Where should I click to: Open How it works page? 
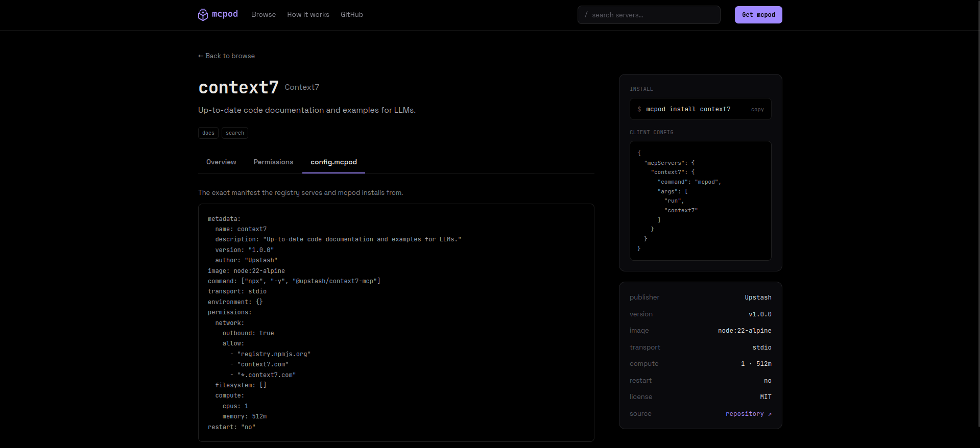coord(308,15)
